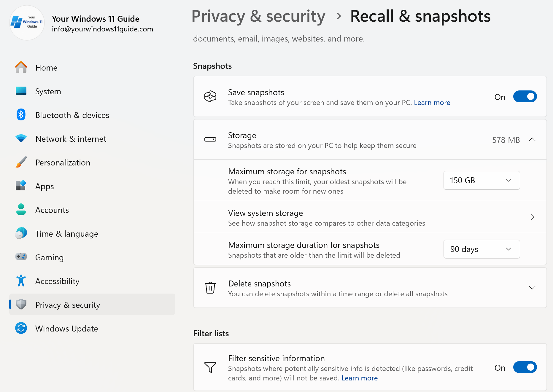This screenshot has width=553, height=392.
Task: Click the Personalization paintbrush icon
Action: click(x=21, y=162)
